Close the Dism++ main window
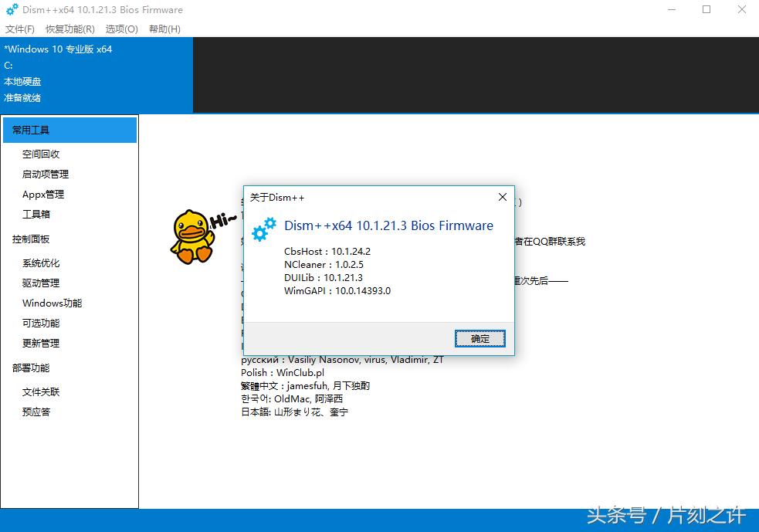Image resolution: width=759 pixels, height=532 pixels. pyautogui.click(x=741, y=9)
